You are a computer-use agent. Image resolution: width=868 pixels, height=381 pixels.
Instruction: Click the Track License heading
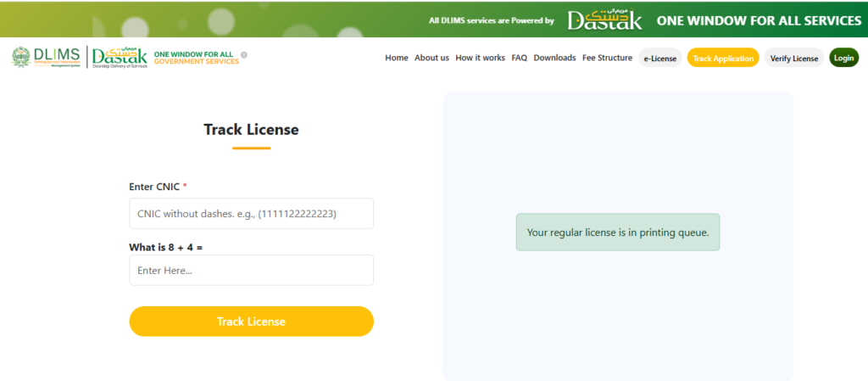click(251, 130)
